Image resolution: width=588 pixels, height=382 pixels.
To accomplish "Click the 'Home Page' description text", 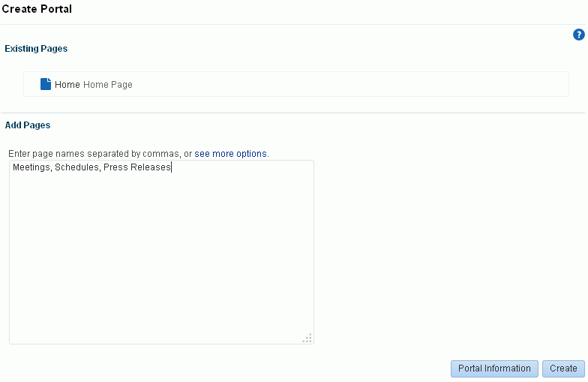I will [108, 84].
